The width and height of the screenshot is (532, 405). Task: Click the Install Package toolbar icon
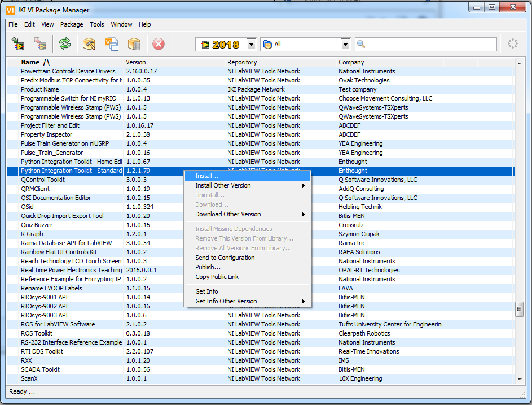pos(17,44)
